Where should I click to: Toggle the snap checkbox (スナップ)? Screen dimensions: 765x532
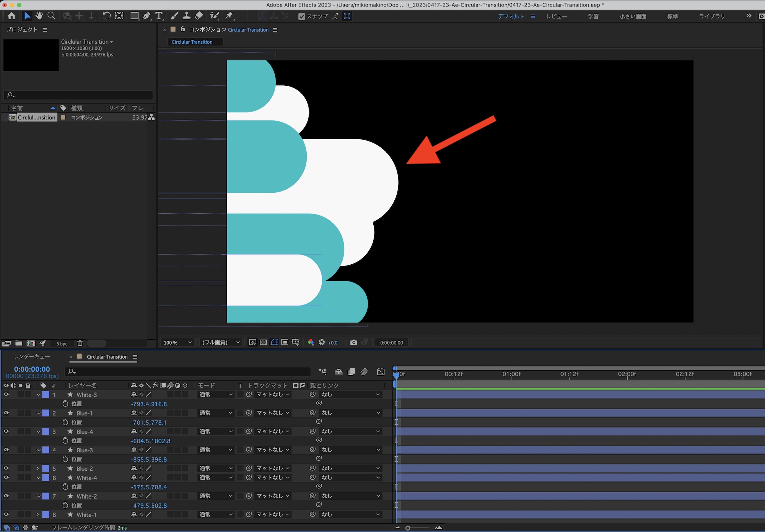click(x=302, y=16)
